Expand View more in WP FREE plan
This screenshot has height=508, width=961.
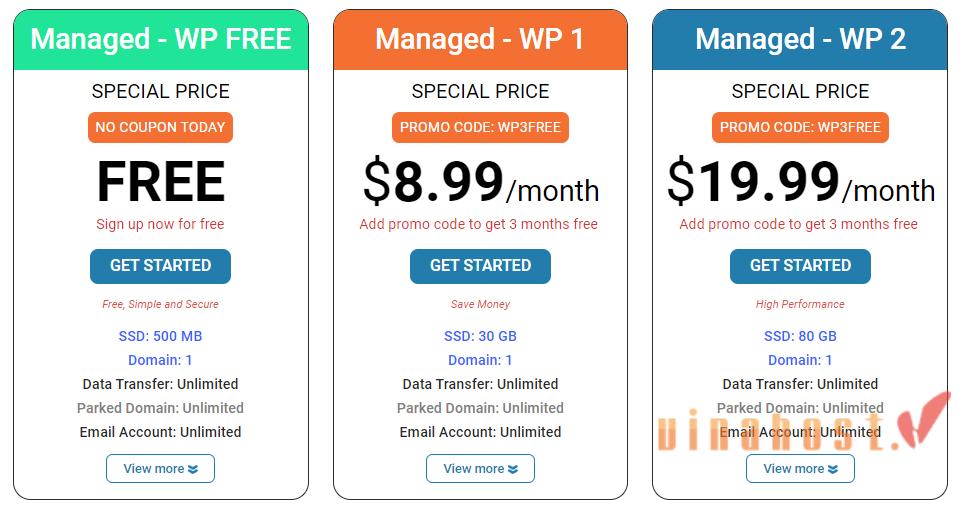point(160,468)
